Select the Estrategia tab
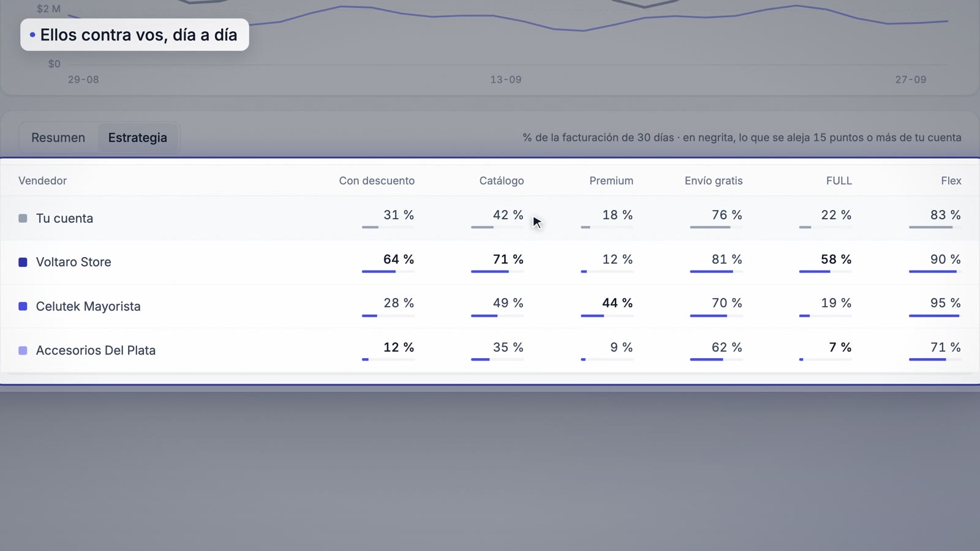Screen dimensions: 980x551 pyautogui.click(x=138, y=138)
